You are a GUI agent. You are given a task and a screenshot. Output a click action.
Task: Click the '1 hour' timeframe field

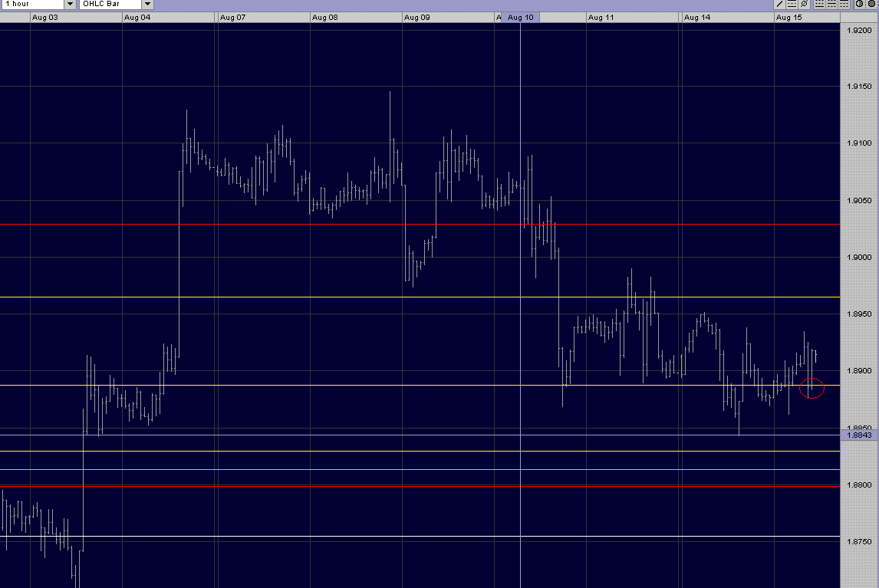[33, 4]
